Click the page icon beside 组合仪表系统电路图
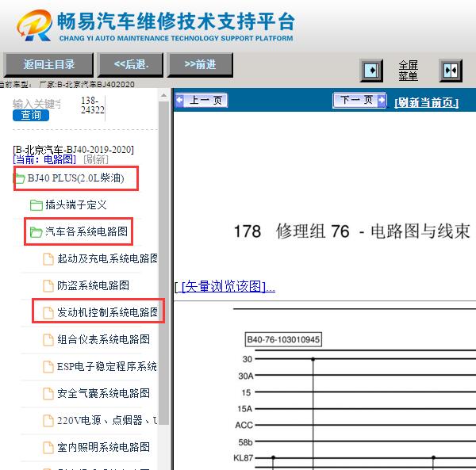The image size is (476, 470). coord(48,340)
